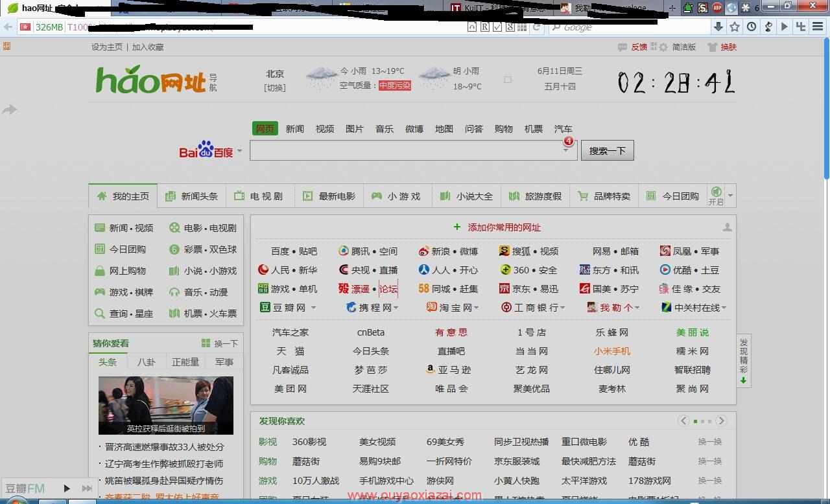The width and height of the screenshot is (830, 504).
Task: Click 设为主页 link
Action: [106, 47]
